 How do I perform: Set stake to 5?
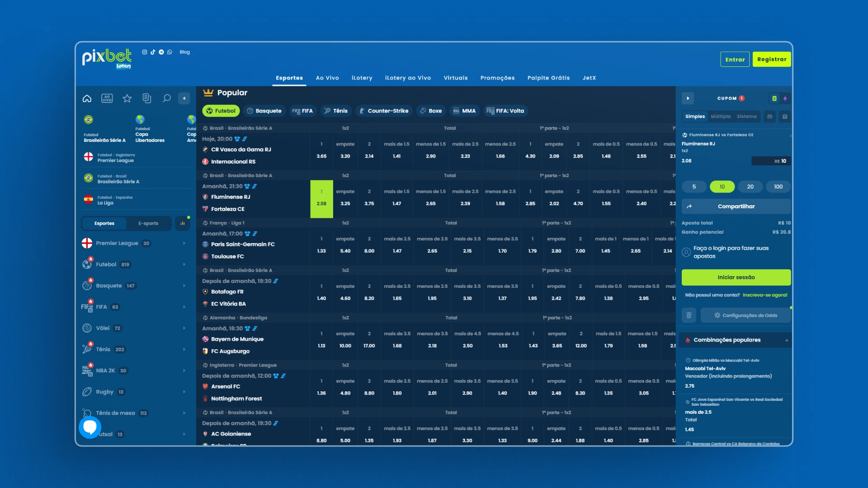(694, 187)
